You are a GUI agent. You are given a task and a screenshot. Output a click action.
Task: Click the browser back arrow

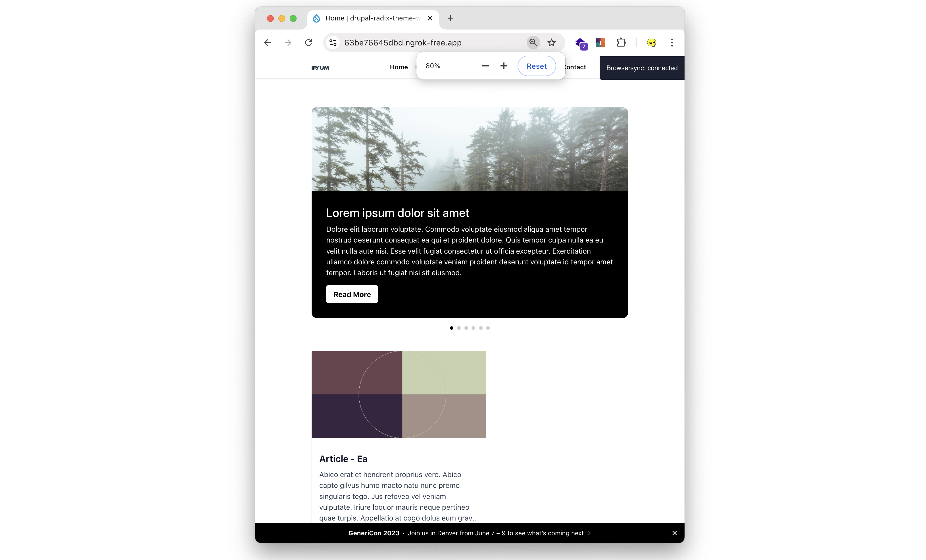268,43
